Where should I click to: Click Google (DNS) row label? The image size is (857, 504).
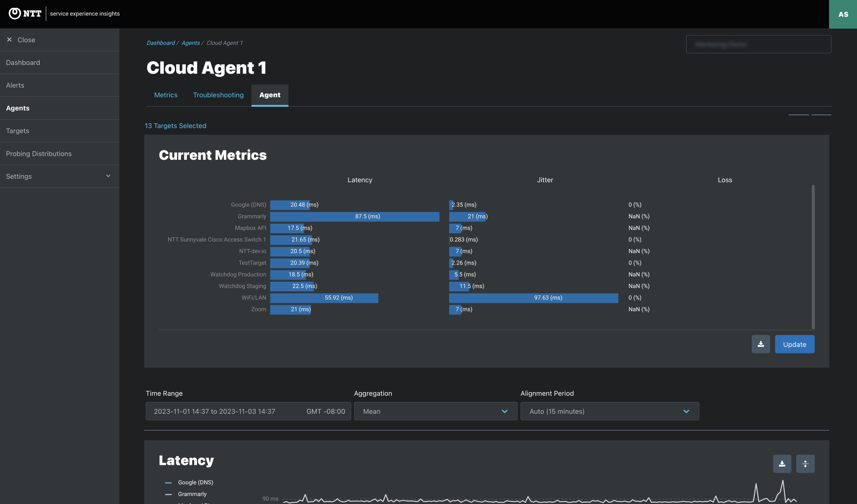[248, 205]
